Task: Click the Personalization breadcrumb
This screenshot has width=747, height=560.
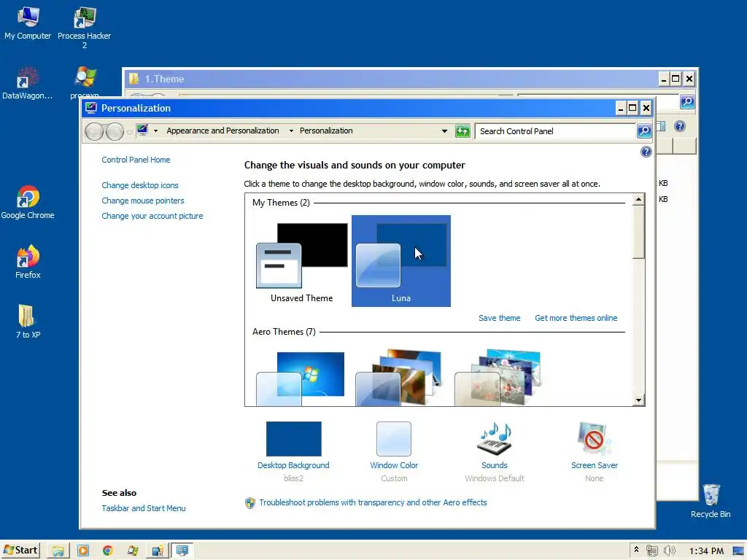Action: [326, 131]
